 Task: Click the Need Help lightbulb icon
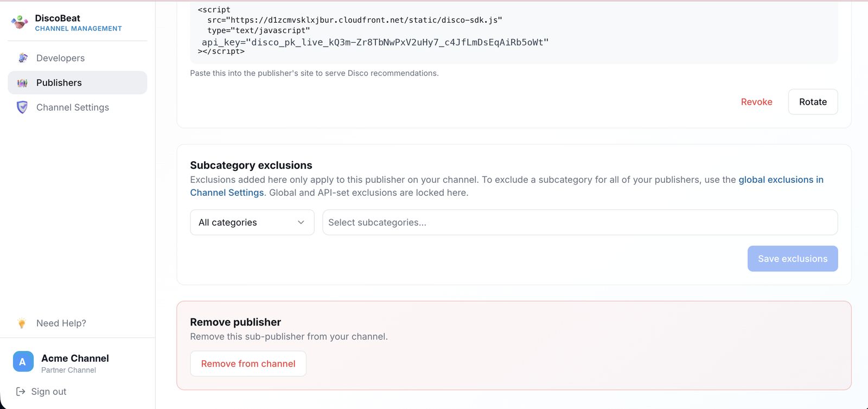click(x=22, y=324)
